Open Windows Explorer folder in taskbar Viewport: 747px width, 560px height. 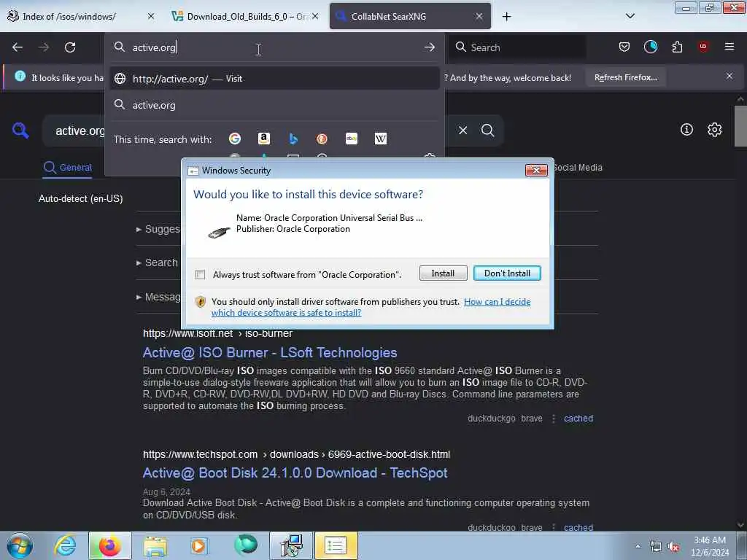tap(156, 546)
